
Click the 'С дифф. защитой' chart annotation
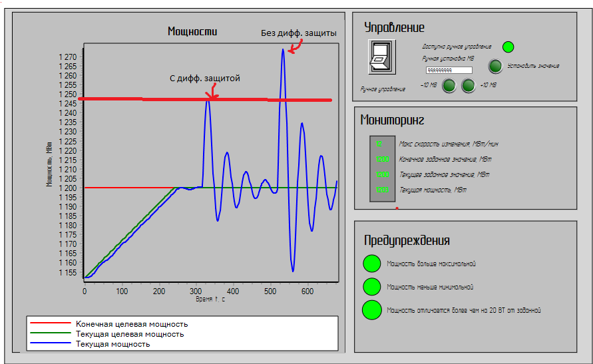(x=204, y=78)
